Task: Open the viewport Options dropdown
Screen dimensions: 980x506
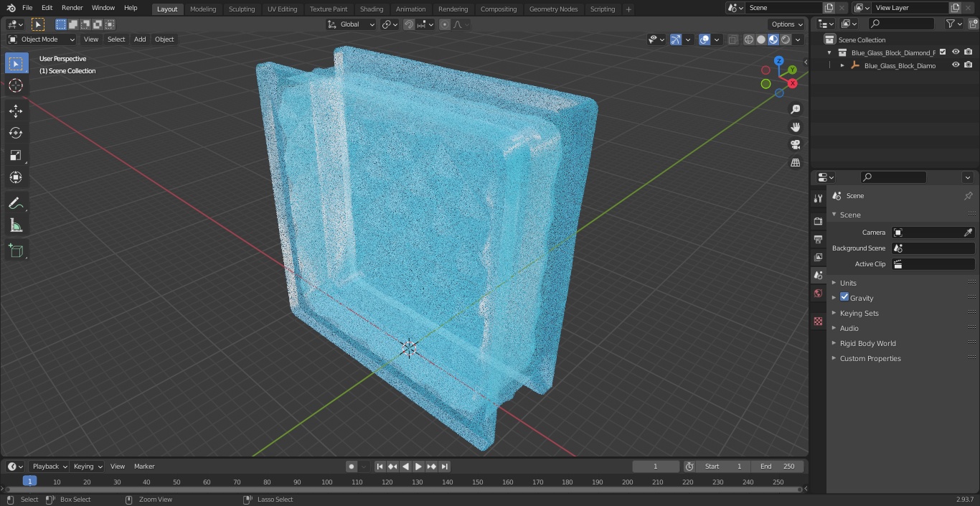Action: (787, 24)
